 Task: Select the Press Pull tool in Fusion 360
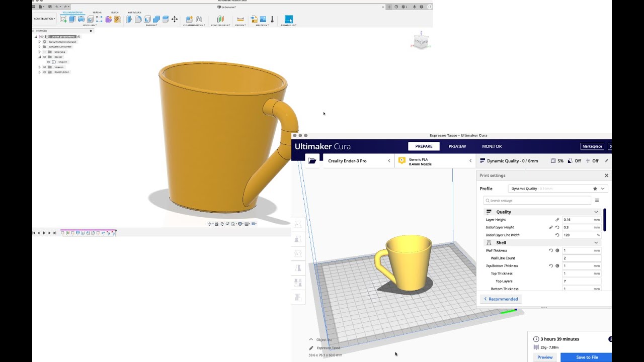(129, 19)
